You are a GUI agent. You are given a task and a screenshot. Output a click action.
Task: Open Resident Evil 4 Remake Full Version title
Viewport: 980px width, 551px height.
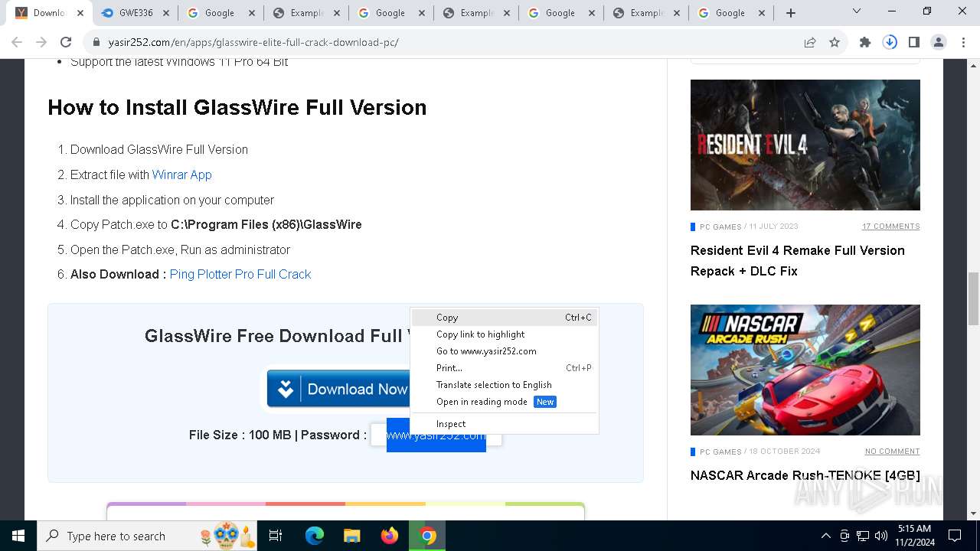pyautogui.click(x=798, y=261)
